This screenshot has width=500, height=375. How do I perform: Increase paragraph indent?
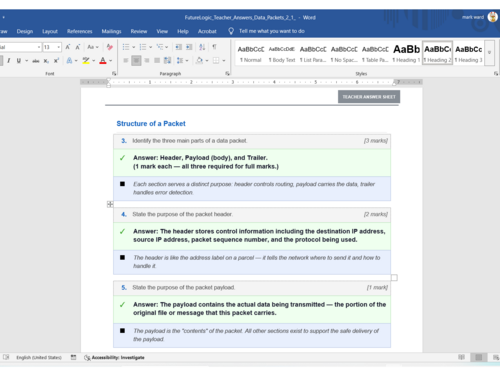click(189, 47)
